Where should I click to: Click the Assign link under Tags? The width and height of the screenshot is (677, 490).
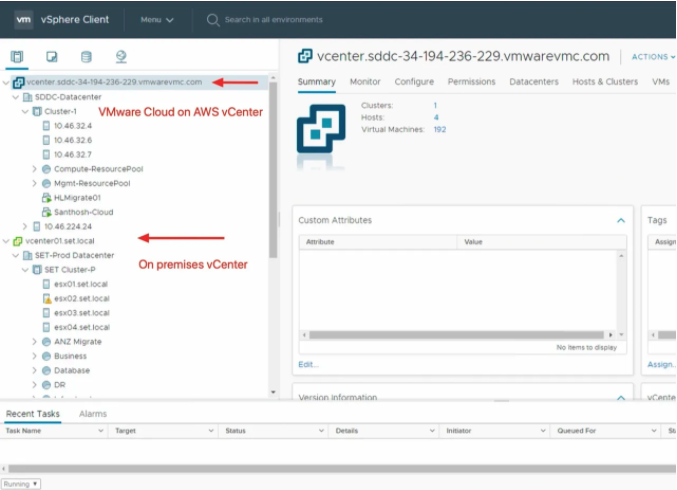coord(661,364)
